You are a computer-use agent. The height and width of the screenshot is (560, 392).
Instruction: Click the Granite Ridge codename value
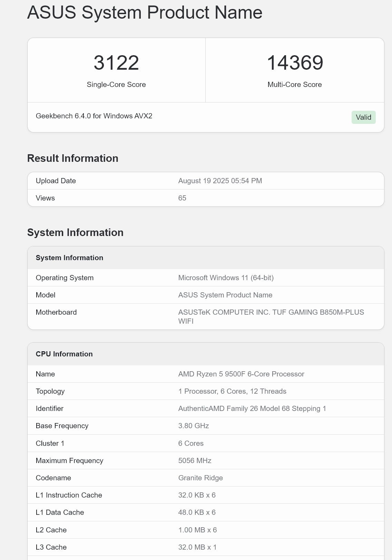point(200,478)
